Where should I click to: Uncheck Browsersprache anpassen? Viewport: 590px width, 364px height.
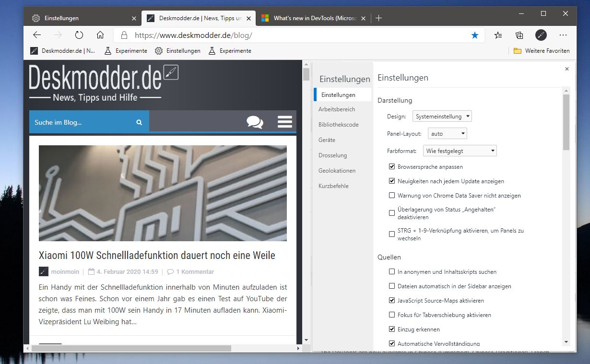coord(392,167)
